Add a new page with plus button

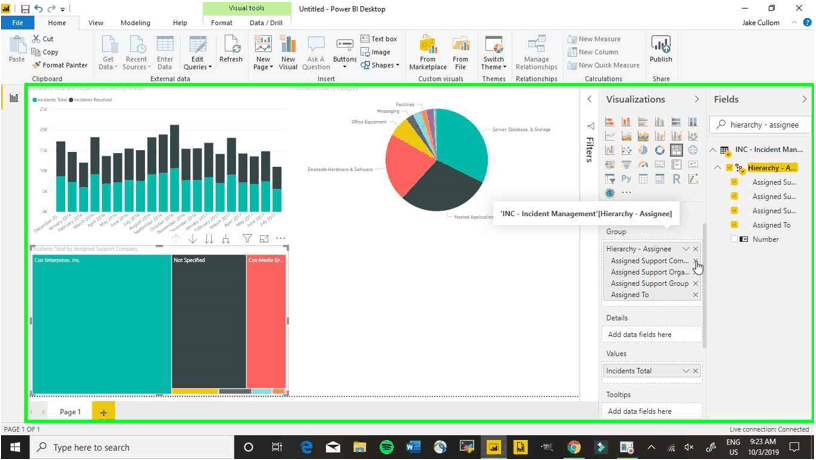click(103, 412)
